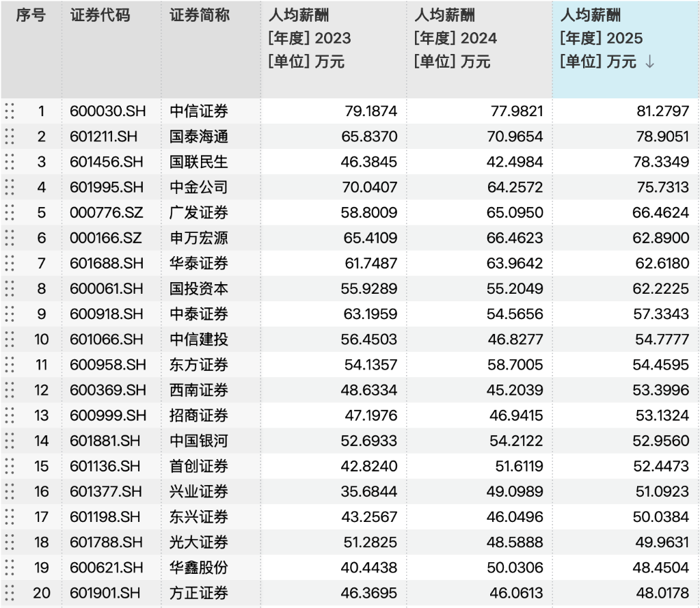Image resolution: width=700 pixels, height=608 pixels.
Task: Click the 2024 value 70.9654
Action: (x=515, y=137)
